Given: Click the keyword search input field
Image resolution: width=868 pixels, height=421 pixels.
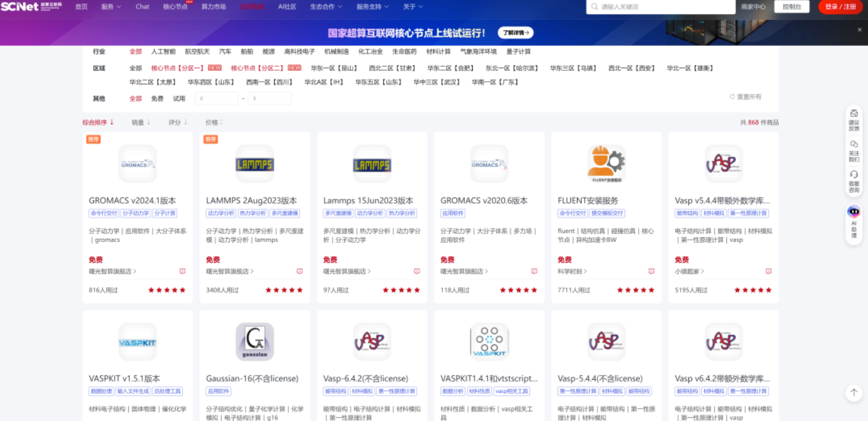Looking at the screenshot, I should [x=663, y=6].
